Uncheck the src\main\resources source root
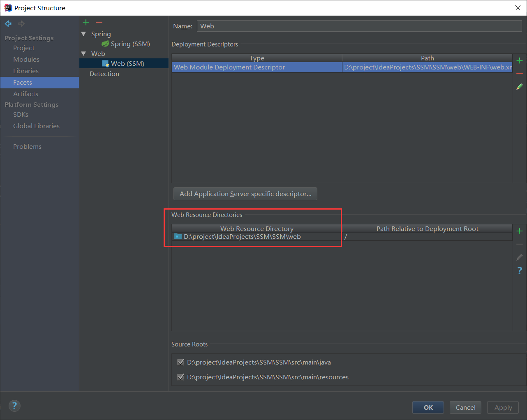The image size is (527, 420). coord(180,377)
